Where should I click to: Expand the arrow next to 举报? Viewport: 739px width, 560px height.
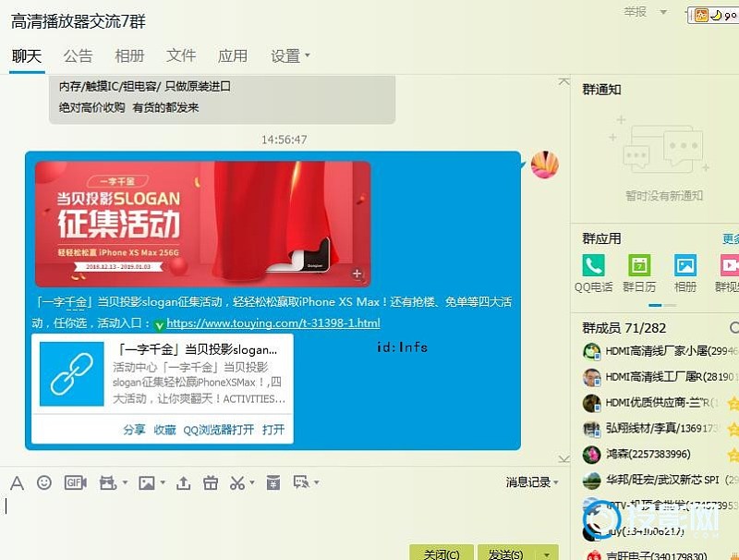point(663,12)
